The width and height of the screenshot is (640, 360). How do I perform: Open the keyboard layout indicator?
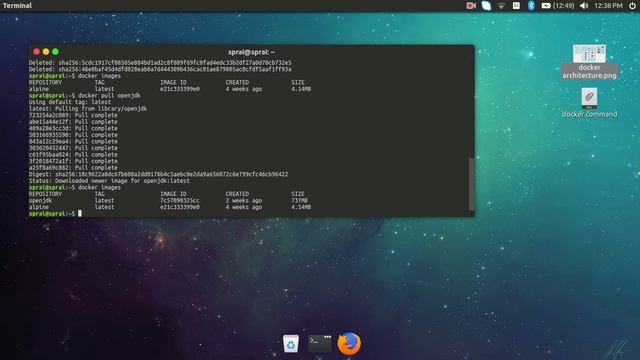click(x=516, y=6)
